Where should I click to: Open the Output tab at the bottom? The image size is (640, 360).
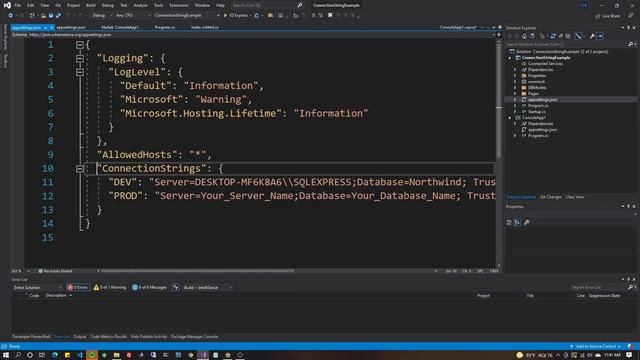pyautogui.click(x=80, y=337)
